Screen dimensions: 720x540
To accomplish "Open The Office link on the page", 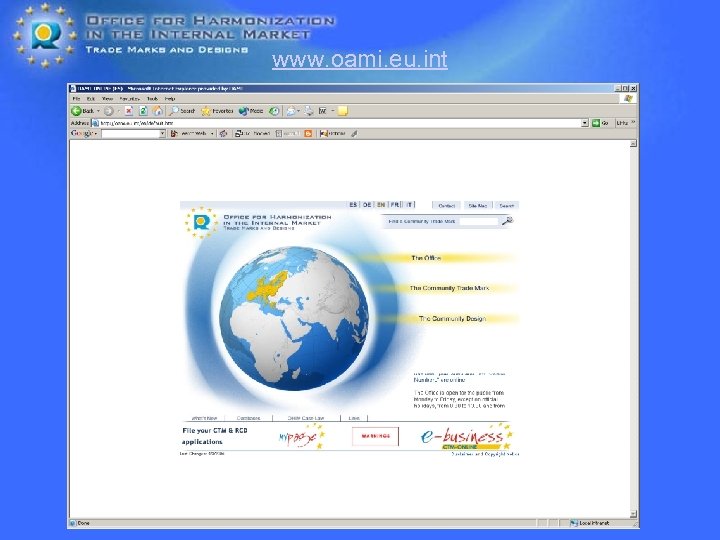I will (x=426, y=258).
